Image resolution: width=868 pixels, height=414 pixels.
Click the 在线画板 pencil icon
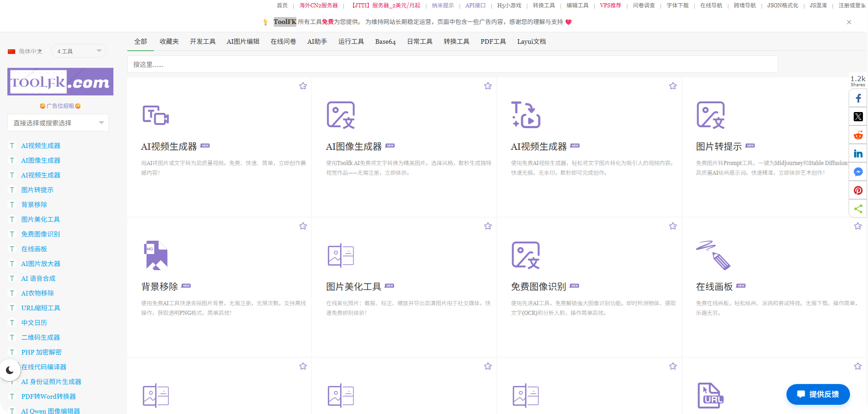pyautogui.click(x=713, y=255)
